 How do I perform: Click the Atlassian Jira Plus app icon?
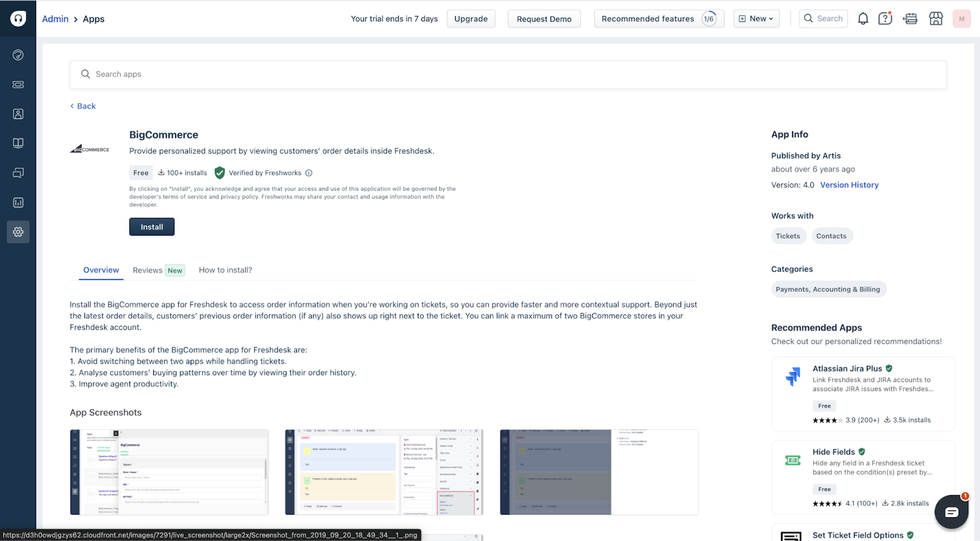[x=793, y=376]
